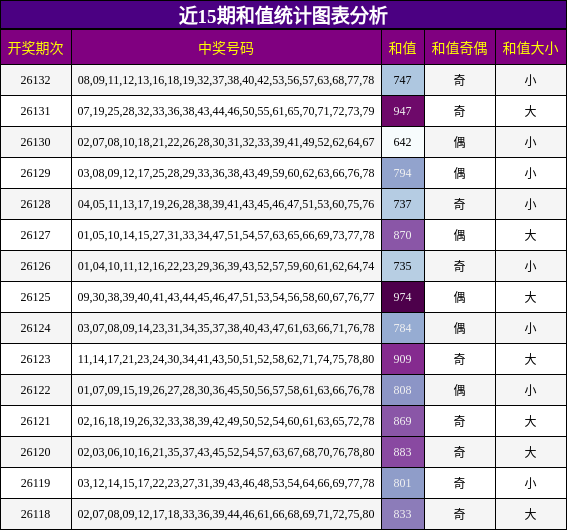Screen dimensions: 567x530
Task: Click winning numbers row starting 04,05,11,13
Action: tap(226, 204)
